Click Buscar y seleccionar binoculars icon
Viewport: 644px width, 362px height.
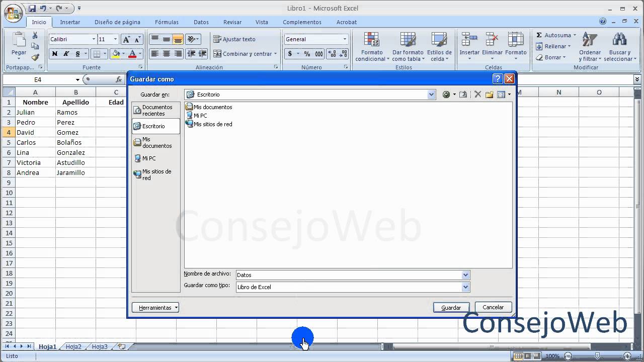[x=619, y=40]
